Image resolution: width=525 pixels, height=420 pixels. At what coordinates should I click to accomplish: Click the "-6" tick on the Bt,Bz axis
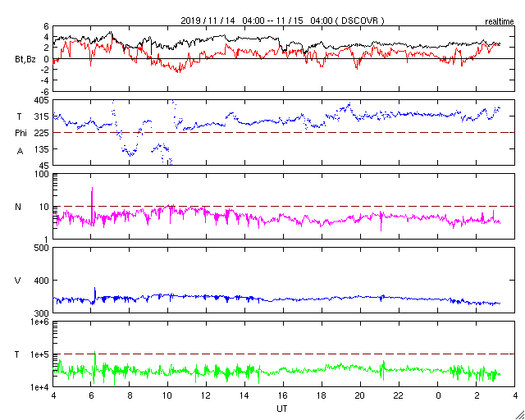(44, 91)
